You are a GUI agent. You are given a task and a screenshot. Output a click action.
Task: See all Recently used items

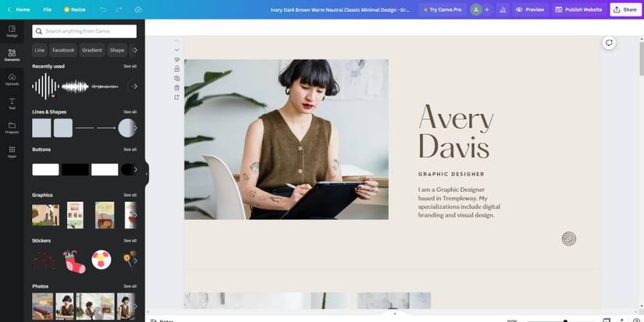(x=130, y=66)
